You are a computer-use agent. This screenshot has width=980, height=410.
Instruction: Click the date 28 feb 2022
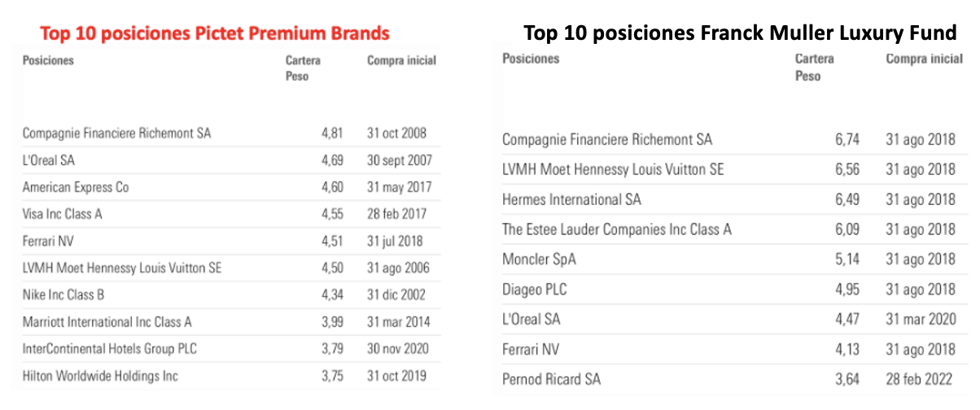click(921, 379)
